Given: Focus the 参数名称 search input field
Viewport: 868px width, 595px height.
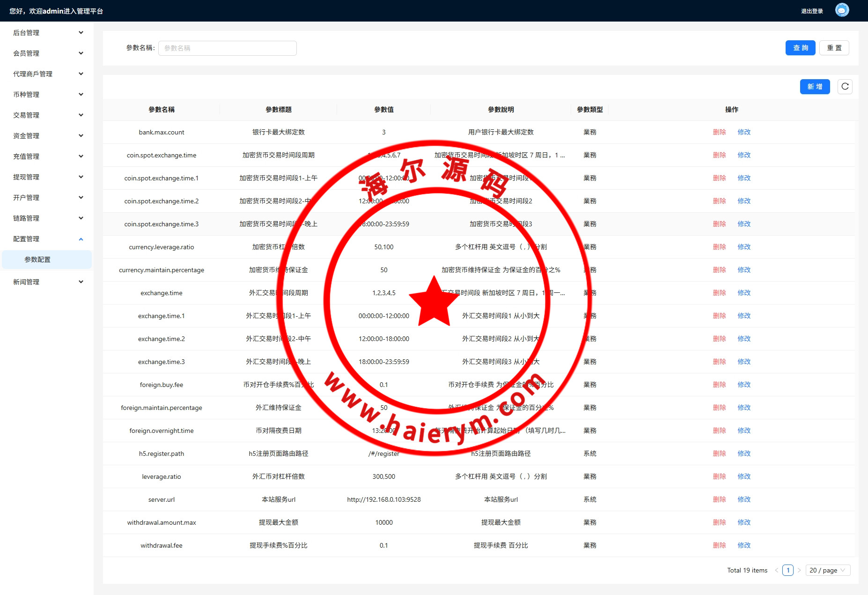Looking at the screenshot, I should click(227, 48).
